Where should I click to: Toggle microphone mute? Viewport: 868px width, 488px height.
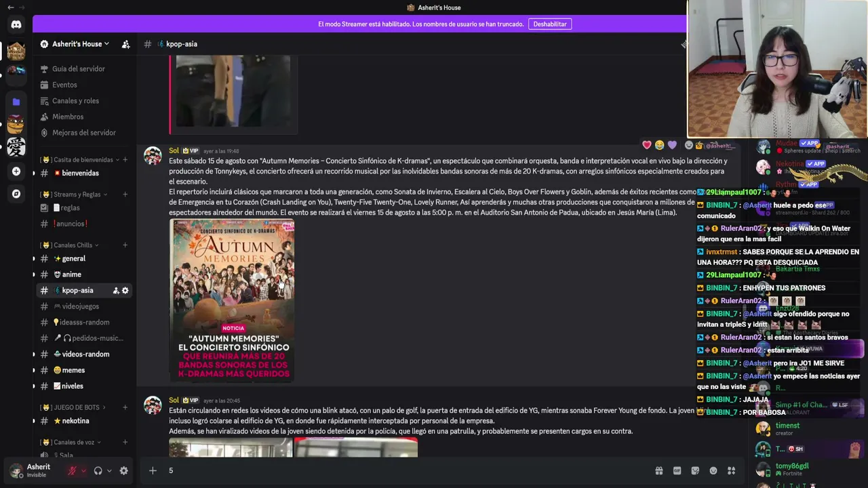(x=72, y=471)
